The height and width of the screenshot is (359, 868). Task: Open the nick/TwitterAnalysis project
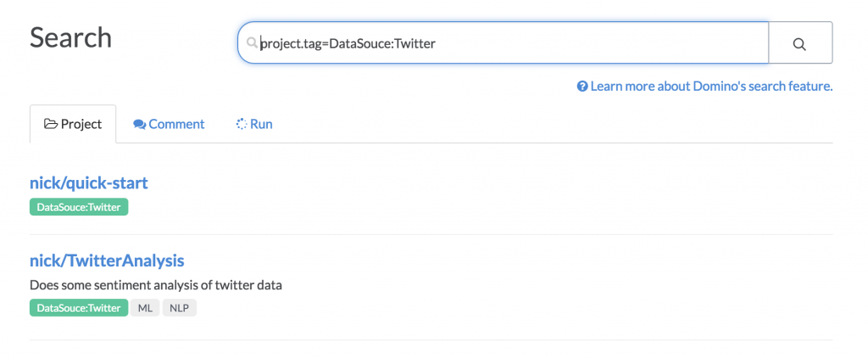point(107,260)
